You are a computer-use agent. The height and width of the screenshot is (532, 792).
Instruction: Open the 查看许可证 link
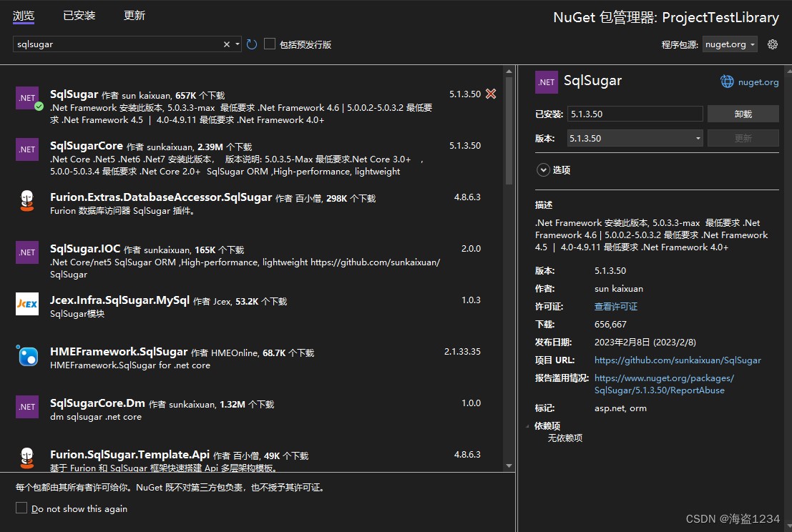pyautogui.click(x=615, y=306)
